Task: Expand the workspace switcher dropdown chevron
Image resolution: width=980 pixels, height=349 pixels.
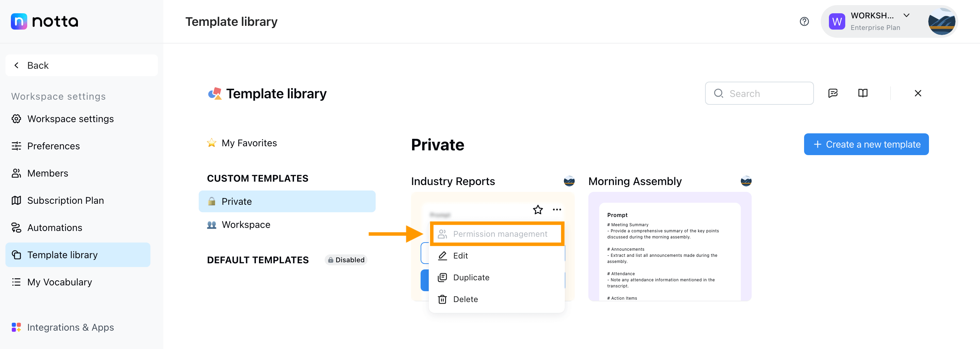Action: [906, 16]
